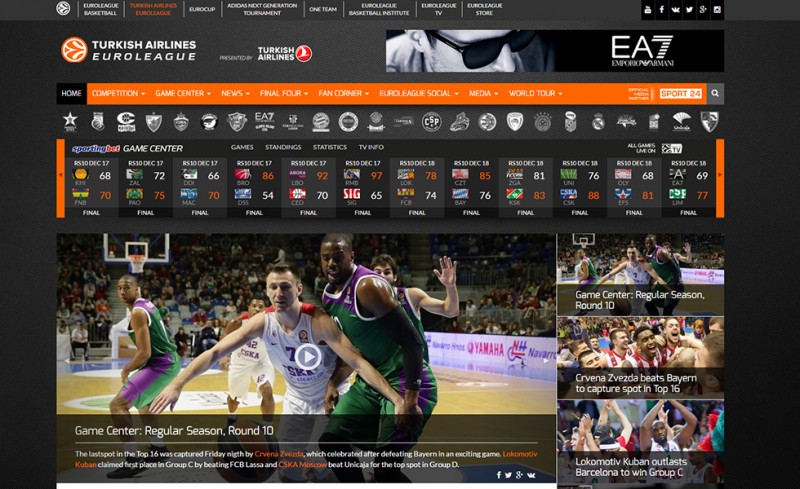This screenshot has height=489, width=800.
Task: Expand the Game Center dropdown menu
Action: click(x=183, y=93)
